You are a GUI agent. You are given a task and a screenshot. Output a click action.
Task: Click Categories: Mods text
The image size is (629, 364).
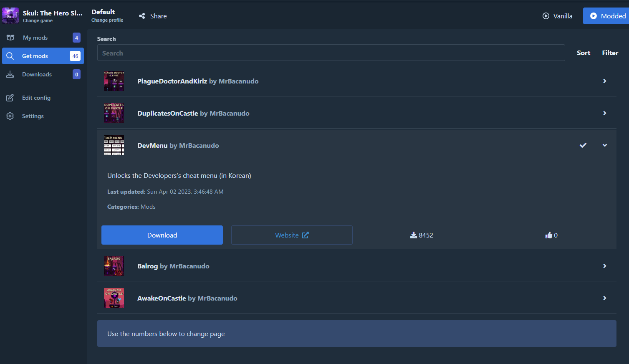point(131,207)
